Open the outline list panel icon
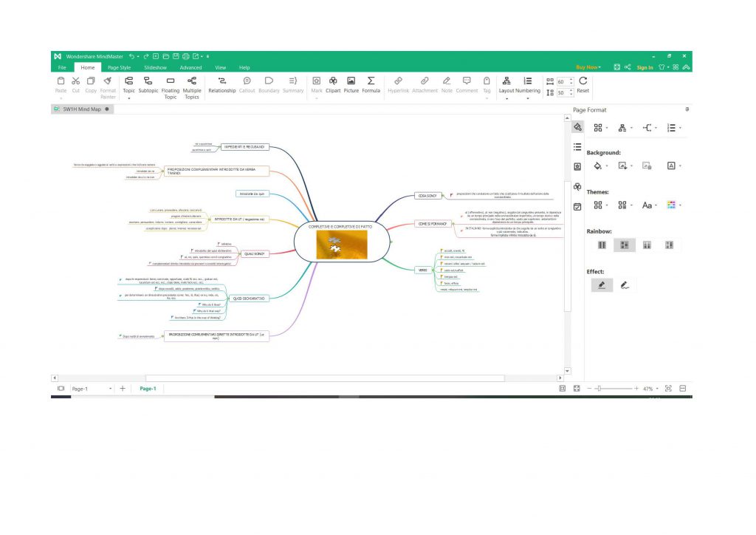Viewport: 756px width, 535px height. tap(577, 146)
